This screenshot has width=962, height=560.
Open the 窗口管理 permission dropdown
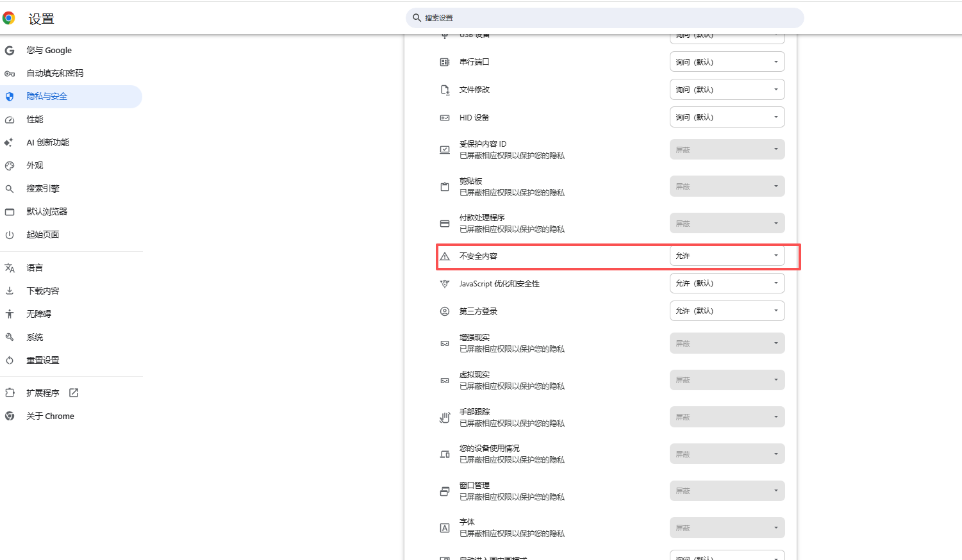coord(727,491)
